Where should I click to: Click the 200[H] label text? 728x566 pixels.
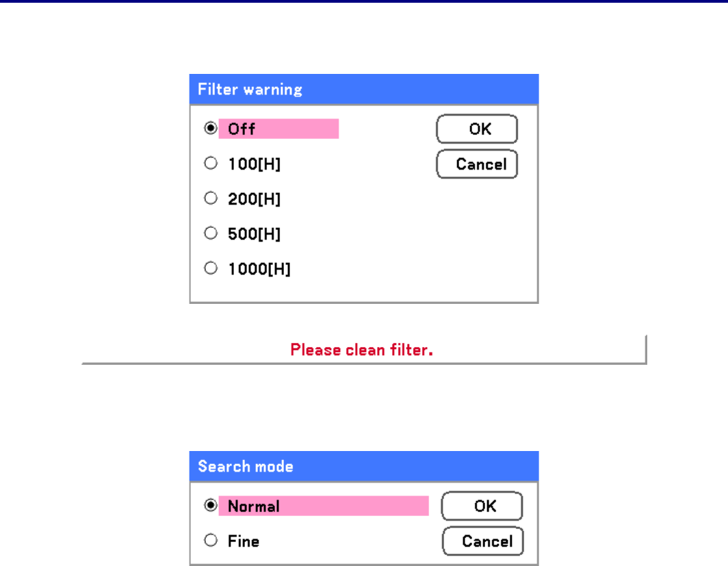(x=254, y=199)
